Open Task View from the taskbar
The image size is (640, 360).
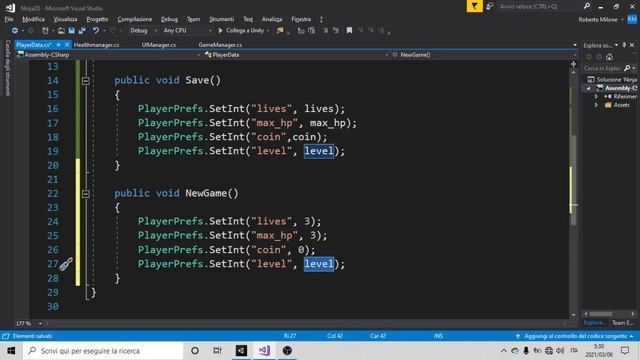[218, 351]
